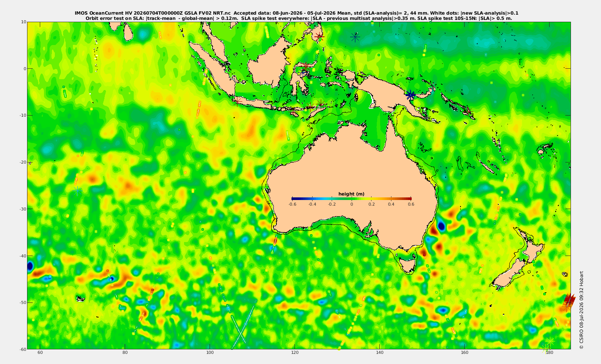The width and height of the screenshot is (601, 364).
Task: Click the longitude axis label "140"
Action: (x=380, y=353)
